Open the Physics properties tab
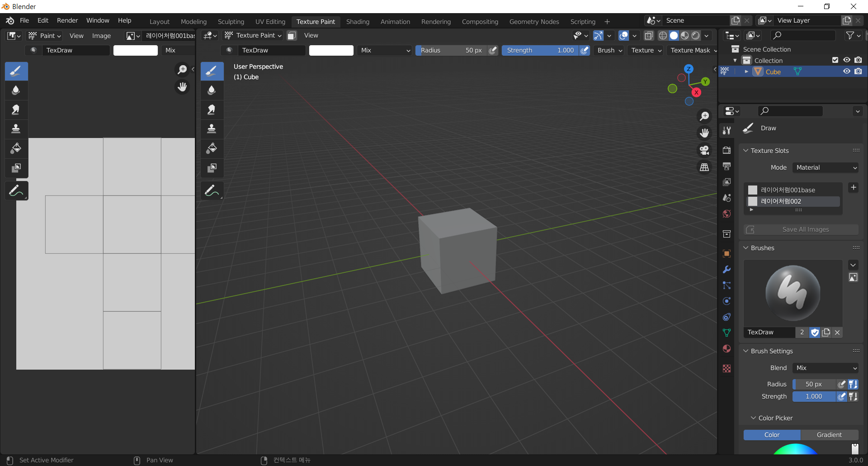Image resolution: width=868 pixels, height=466 pixels. [726, 301]
